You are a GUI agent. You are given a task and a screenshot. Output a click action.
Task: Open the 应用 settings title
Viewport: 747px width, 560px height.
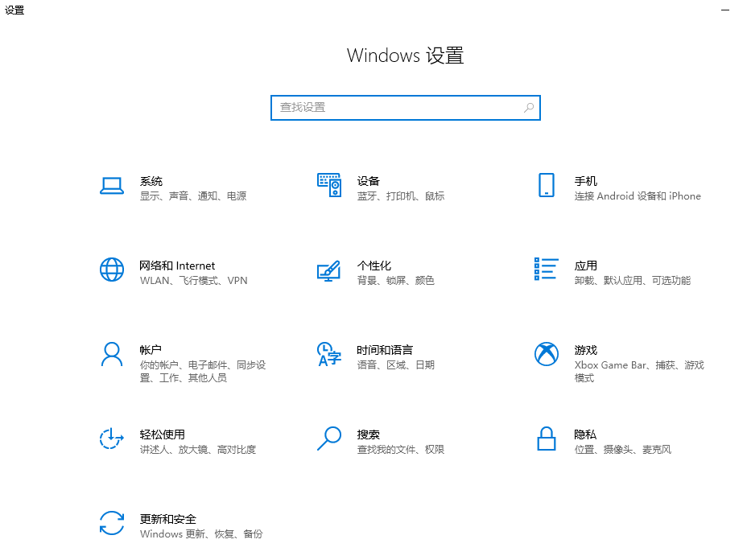[x=585, y=266]
